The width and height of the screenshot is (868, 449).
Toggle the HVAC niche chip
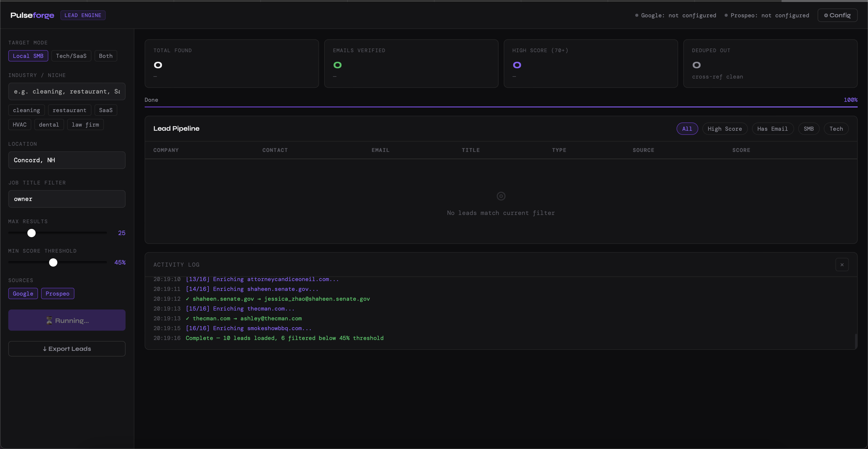19,124
